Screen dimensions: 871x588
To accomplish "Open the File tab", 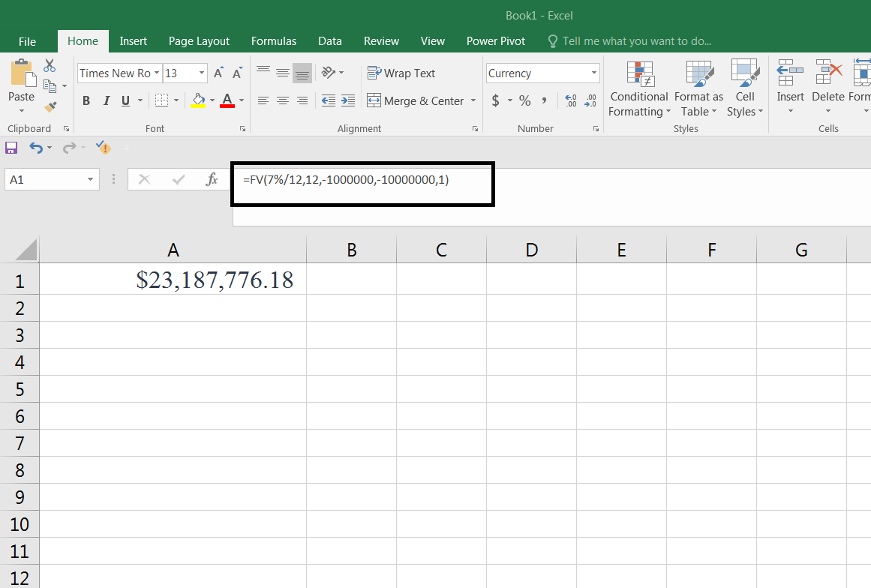I will [x=27, y=42].
